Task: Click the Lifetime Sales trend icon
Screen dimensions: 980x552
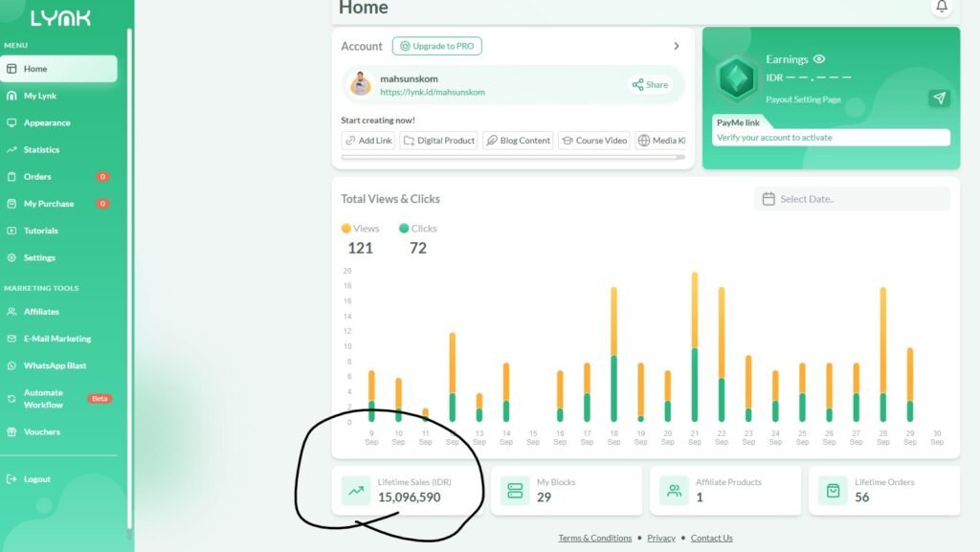Action: pyautogui.click(x=356, y=491)
